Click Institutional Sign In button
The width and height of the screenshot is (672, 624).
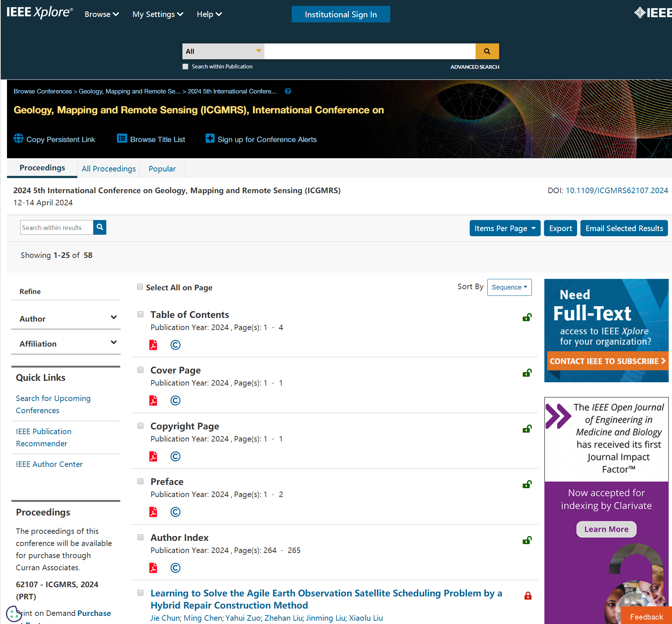[341, 14]
